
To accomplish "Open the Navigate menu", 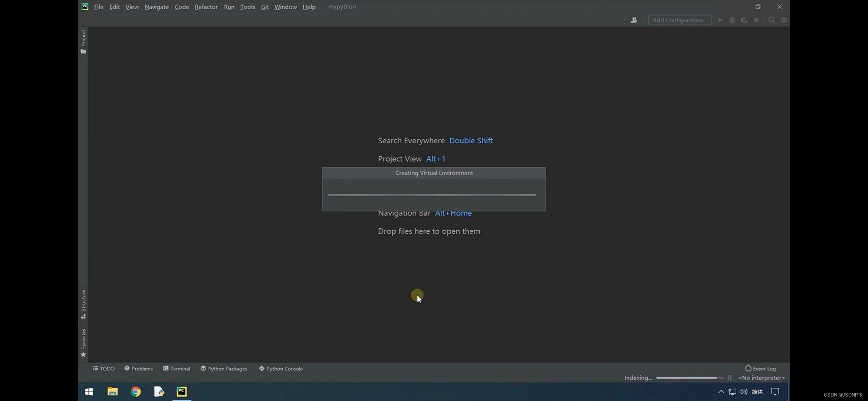I will (x=157, y=7).
